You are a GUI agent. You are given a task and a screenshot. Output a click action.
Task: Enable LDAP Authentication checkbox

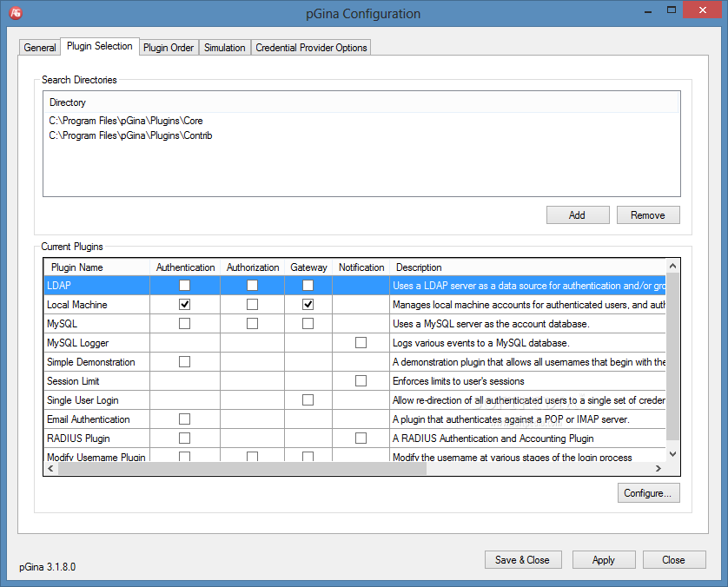(184, 285)
